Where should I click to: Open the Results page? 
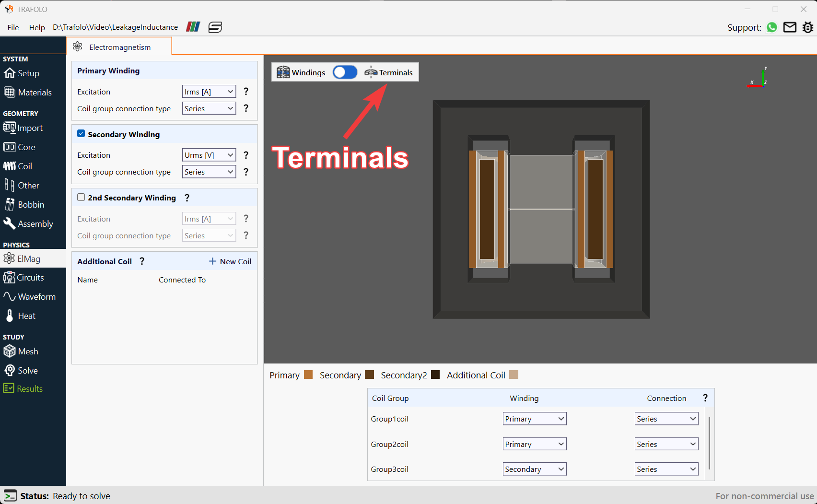[x=23, y=389]
